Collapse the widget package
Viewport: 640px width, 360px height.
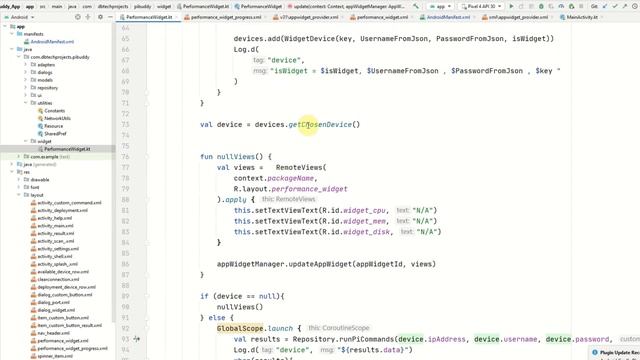[x=26, y=141]
